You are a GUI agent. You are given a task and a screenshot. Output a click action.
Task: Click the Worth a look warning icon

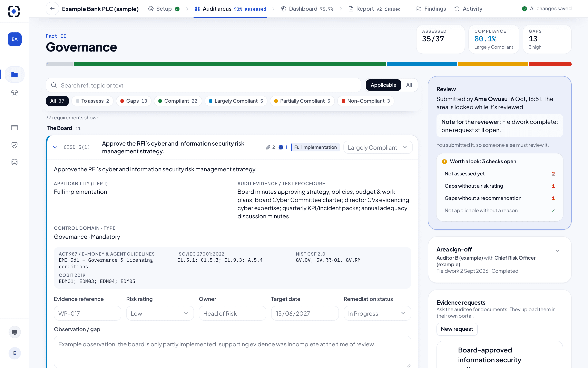coord(444,162)
